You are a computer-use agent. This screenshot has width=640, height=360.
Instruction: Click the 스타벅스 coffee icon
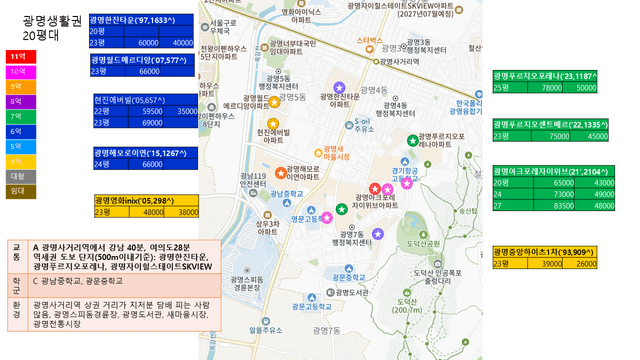(369, 49)
